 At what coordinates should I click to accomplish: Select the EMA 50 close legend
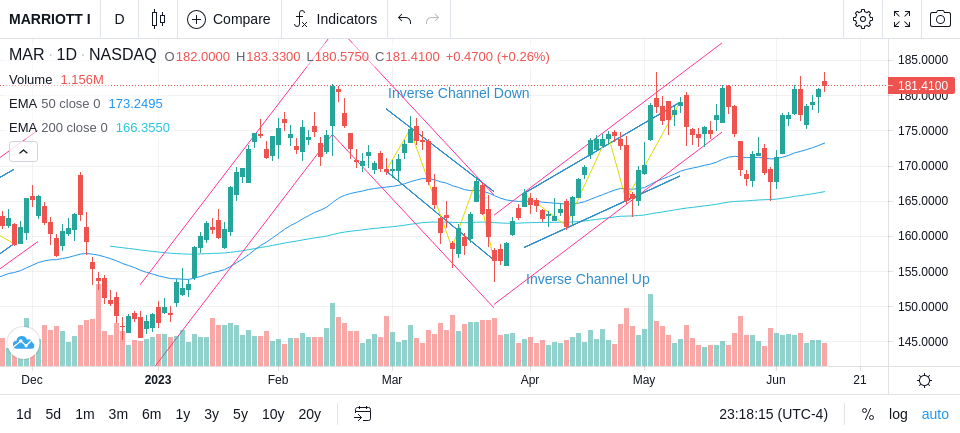click(54, 104)
